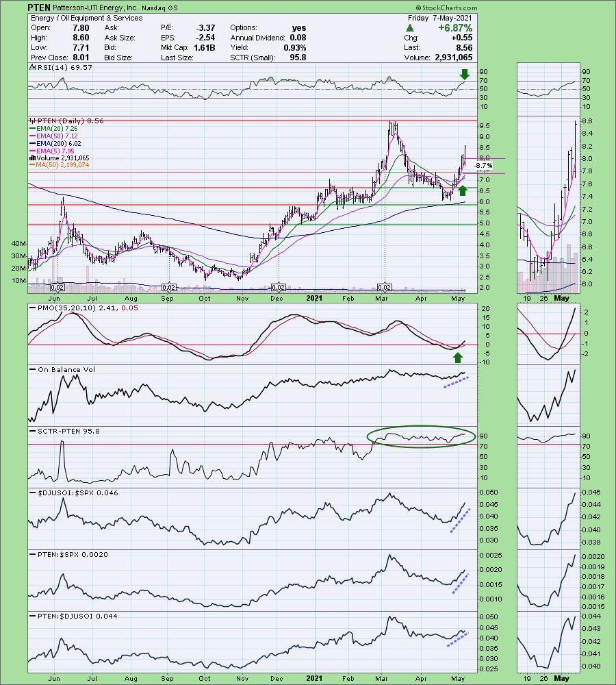Click the 40M volume axis label
This screenshot has height=685, width=616.
pyautogui.click(x=18, y=244)
